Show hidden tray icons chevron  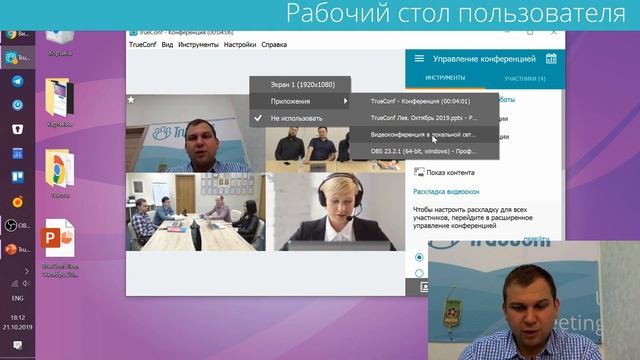click(x=27, y=271)
